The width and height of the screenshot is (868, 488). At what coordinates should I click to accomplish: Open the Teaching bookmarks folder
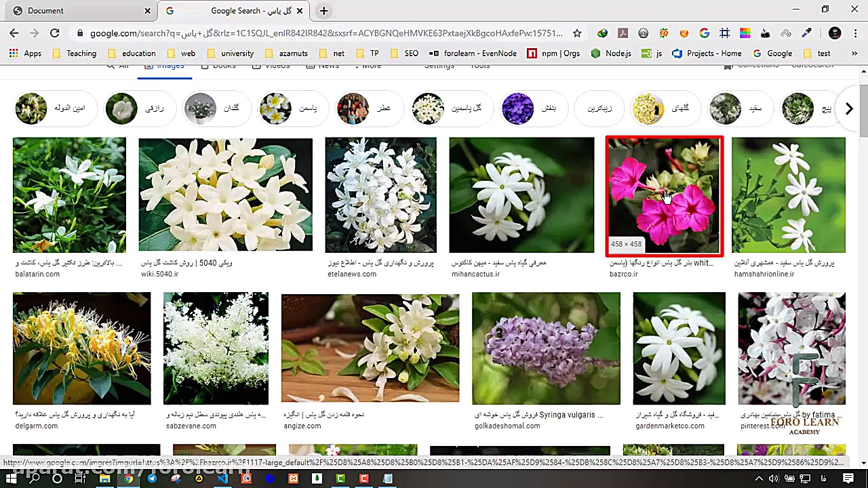75,54
